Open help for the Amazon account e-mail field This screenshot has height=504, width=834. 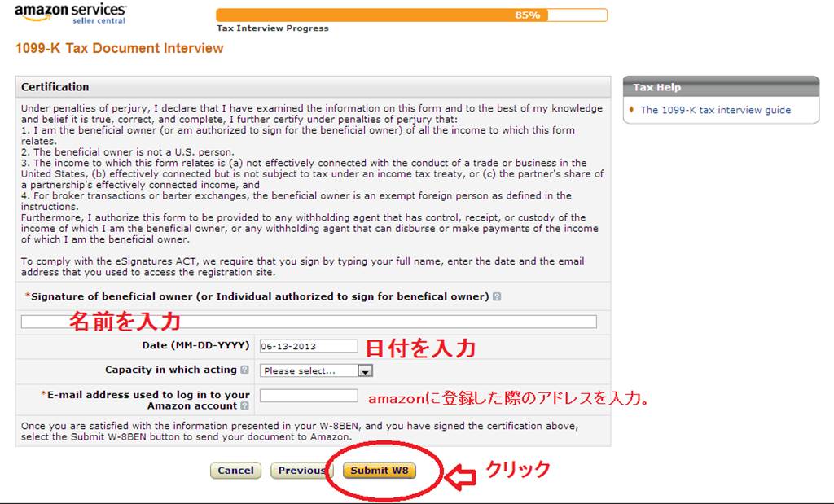(x=244, y=406)
